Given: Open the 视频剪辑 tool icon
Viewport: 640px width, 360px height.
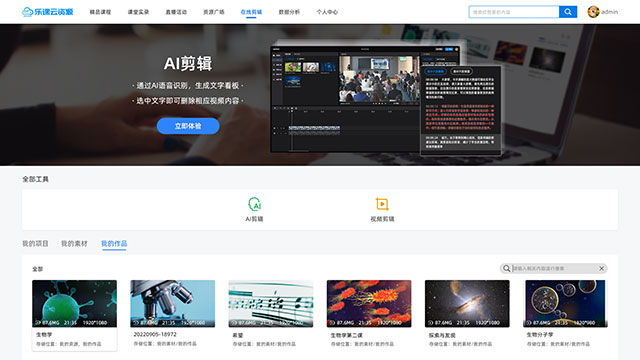Looking at the screenshot, I should [x=382, y=204].
